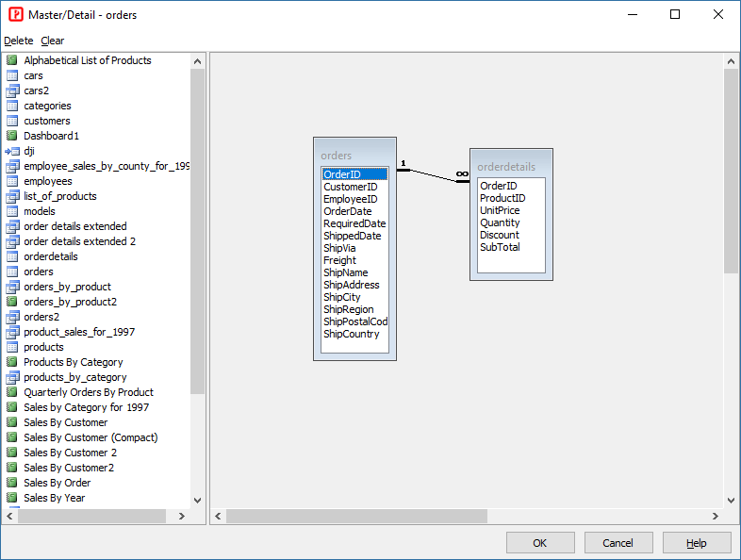Select customers in the table list
Screen dimensions: 741x560
[x=47, y=121]
